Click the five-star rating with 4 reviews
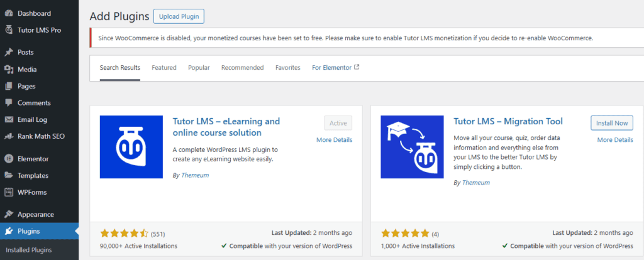The height and width of the screenshot is (260, 644). pyautogui.click(x=405, y=234)
